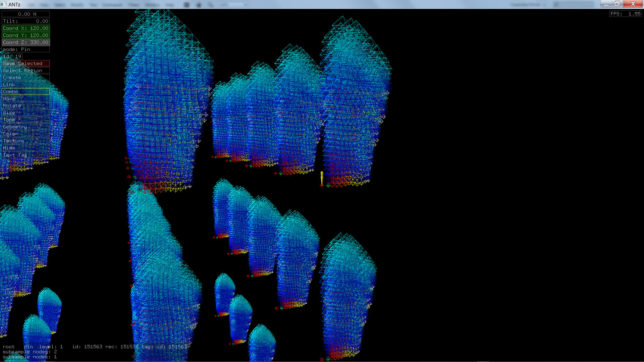Click the FPS counter display
This screenshot has width=644, height=362.
(625, 14)
